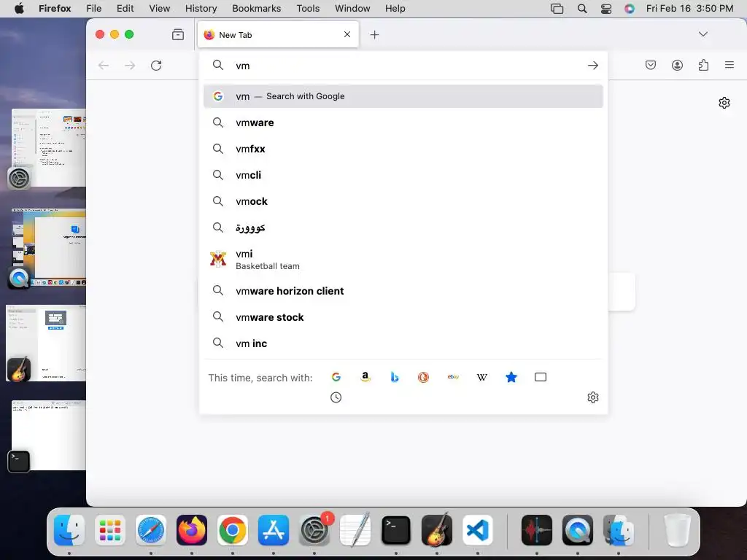Open Safari from the Dock
This screenshot has width=747, height=560.
tap(151, 530)
